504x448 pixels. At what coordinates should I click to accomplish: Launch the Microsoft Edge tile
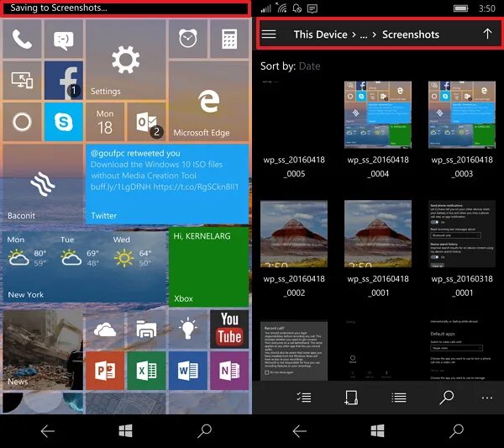point(209,101)
